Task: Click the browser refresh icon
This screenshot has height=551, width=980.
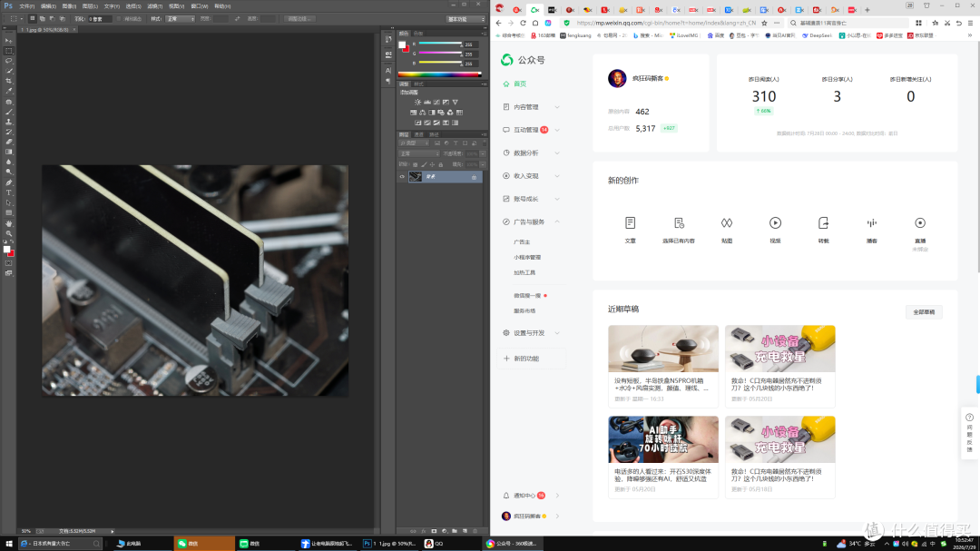Action: [x=524, y=23]
